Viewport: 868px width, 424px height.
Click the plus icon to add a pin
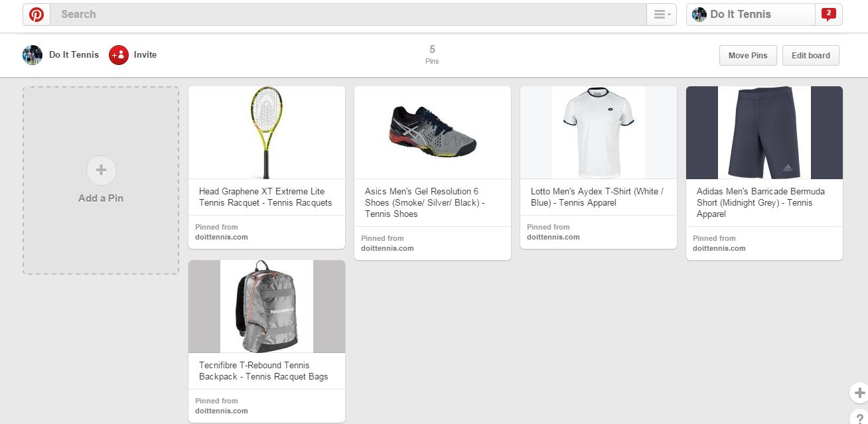coord(101,171)
